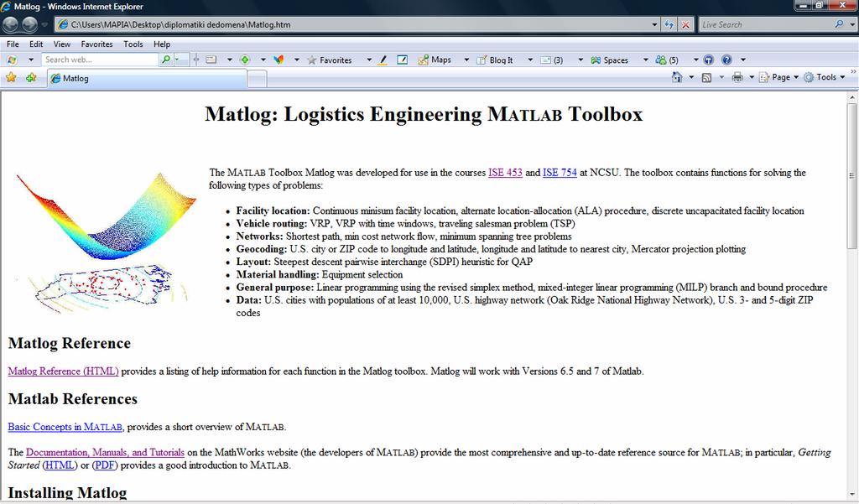Open the Help menu
This screenshot has width=859, height=504.
click(162, 44)
